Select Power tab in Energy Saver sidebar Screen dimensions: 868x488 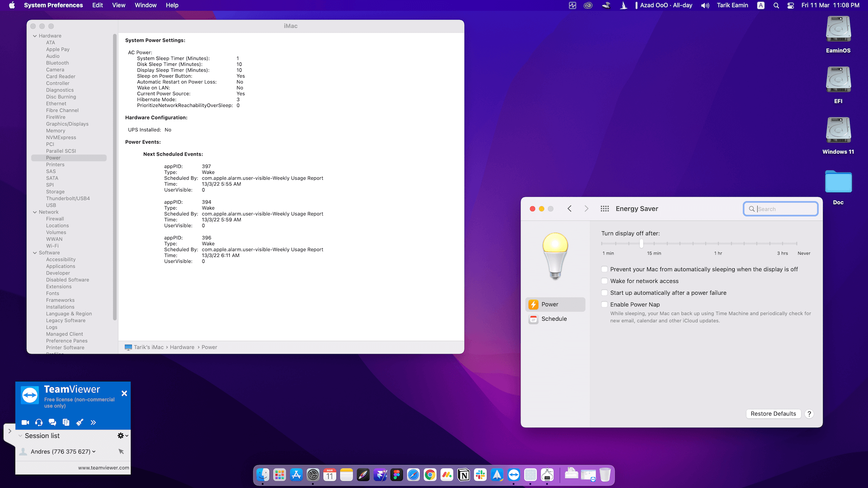click(x=555, y=305)
